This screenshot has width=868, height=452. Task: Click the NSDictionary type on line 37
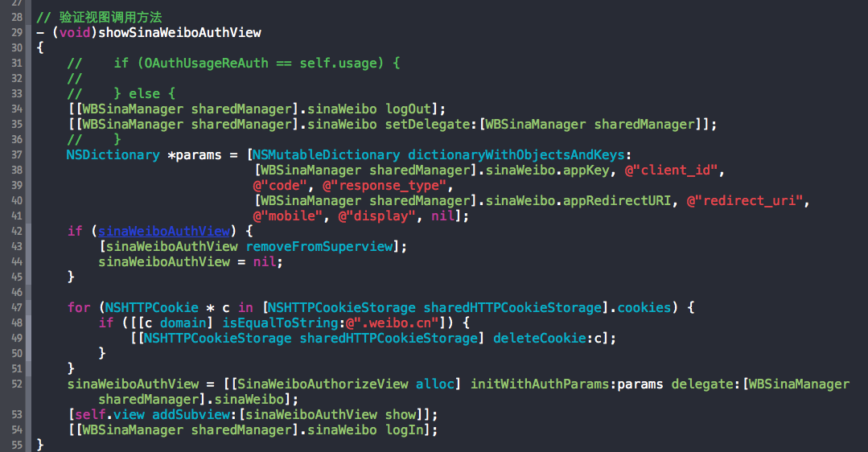click(x=113, y=155)
